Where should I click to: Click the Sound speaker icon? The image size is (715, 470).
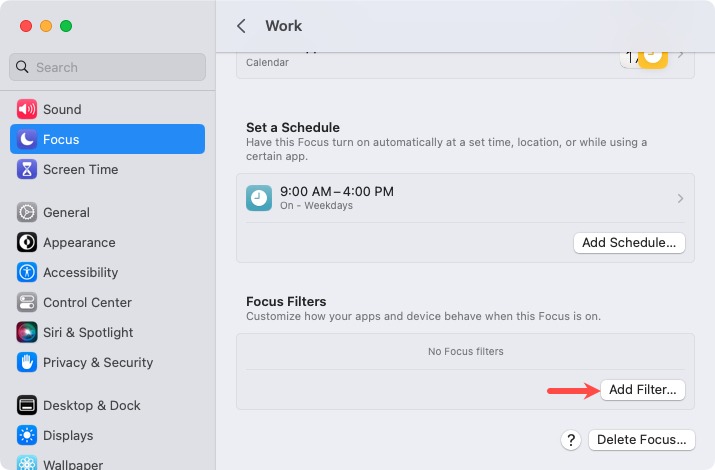point(27,109)
